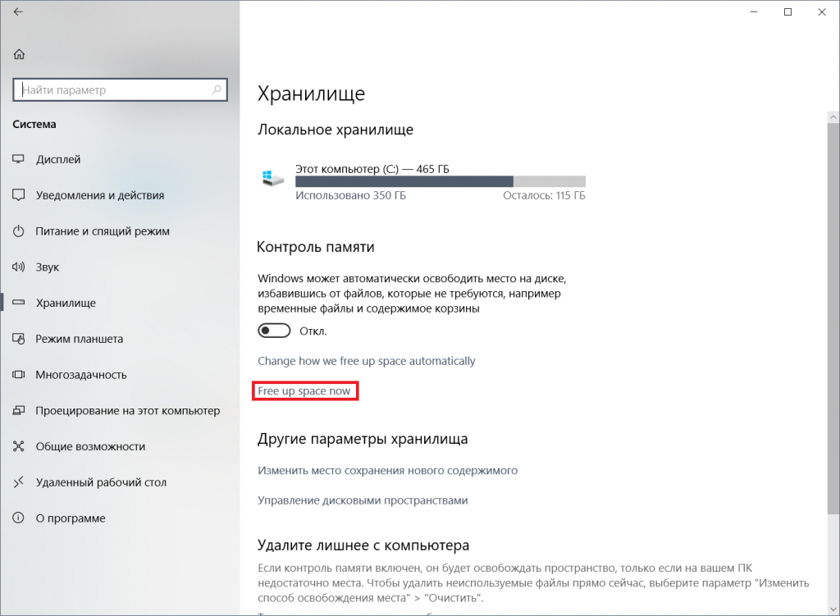Select the Звук speaker icon

coord(19,267)
